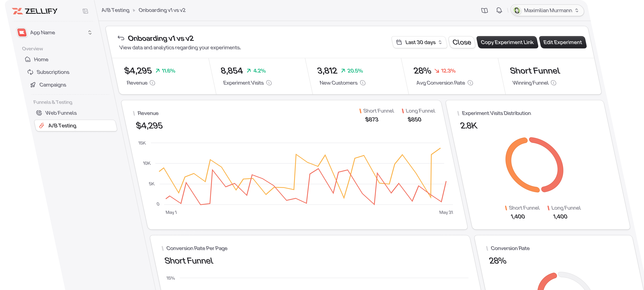The image size is (644, 290).
Task: Click New Customers info icon
Action: (363, 83)
